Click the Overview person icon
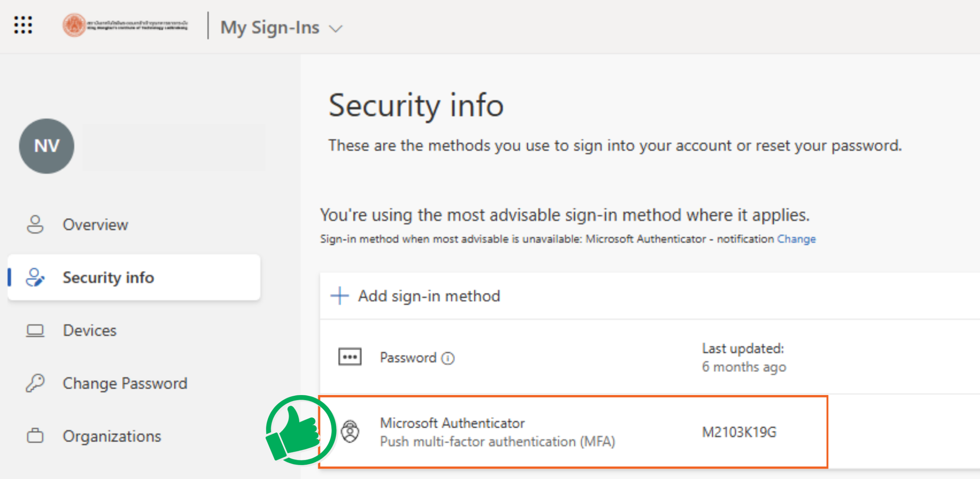Screen dimensions: 980x479 point(35,225)
